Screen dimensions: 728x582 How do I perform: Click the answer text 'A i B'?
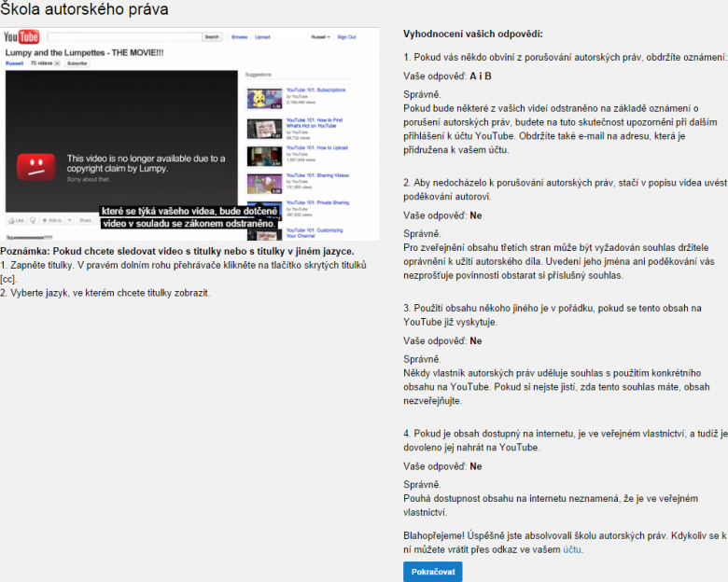[x=480, y=76]
